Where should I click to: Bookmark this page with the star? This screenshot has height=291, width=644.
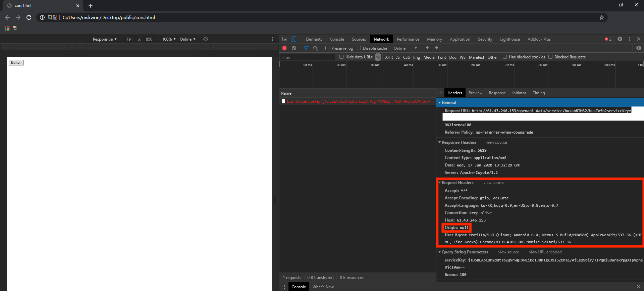click(602, 17)
